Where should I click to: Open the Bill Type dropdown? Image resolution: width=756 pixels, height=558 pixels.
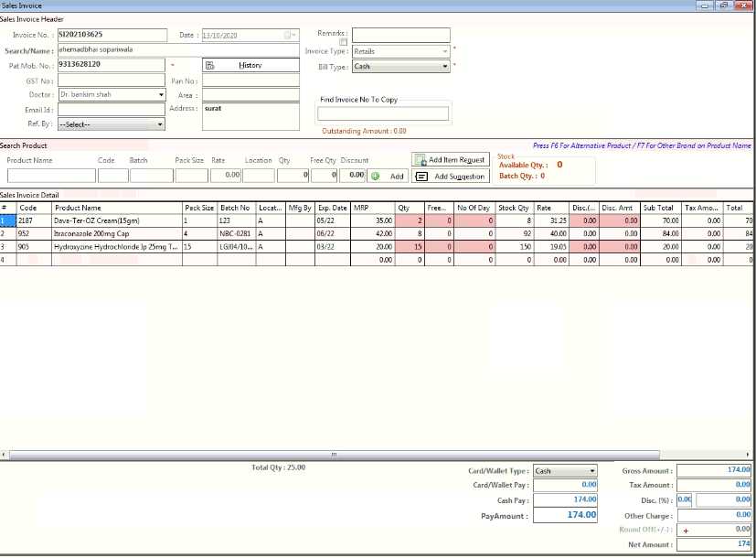(445, 67)
